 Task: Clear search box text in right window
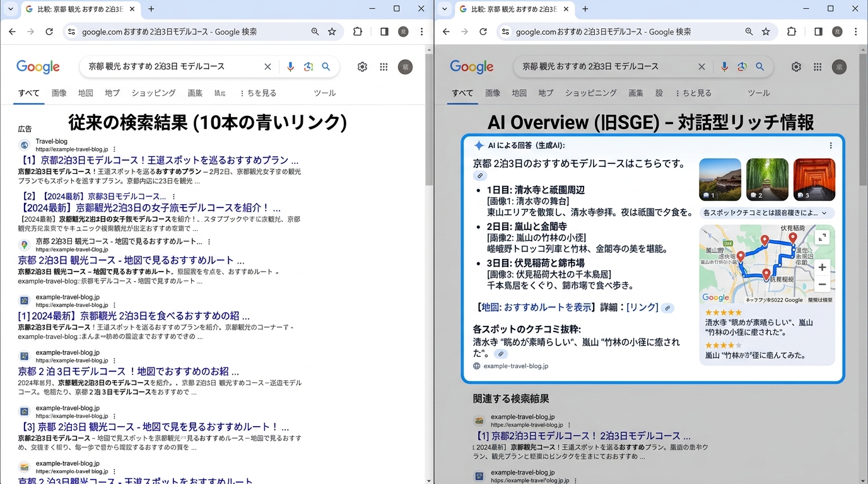click(701, 67)
